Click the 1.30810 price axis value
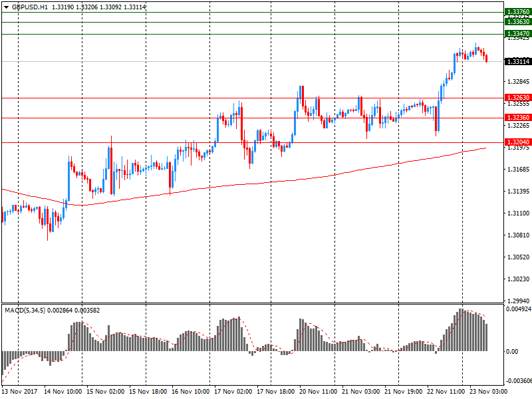The image size is (532, 399). point(518,235)
